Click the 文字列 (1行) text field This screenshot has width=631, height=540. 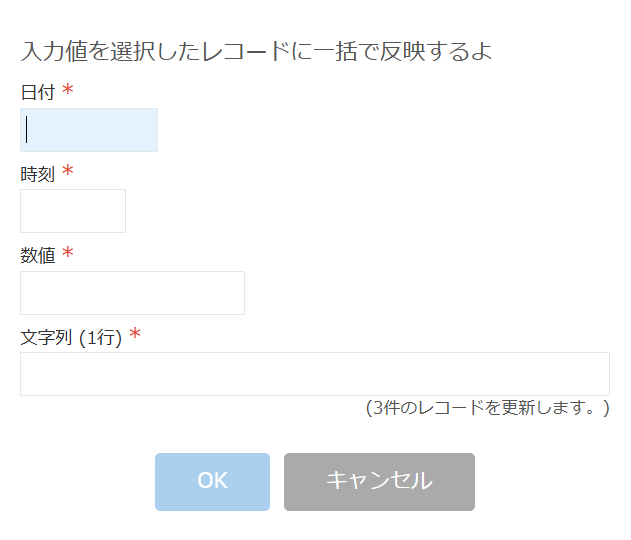tap(314, 374)
